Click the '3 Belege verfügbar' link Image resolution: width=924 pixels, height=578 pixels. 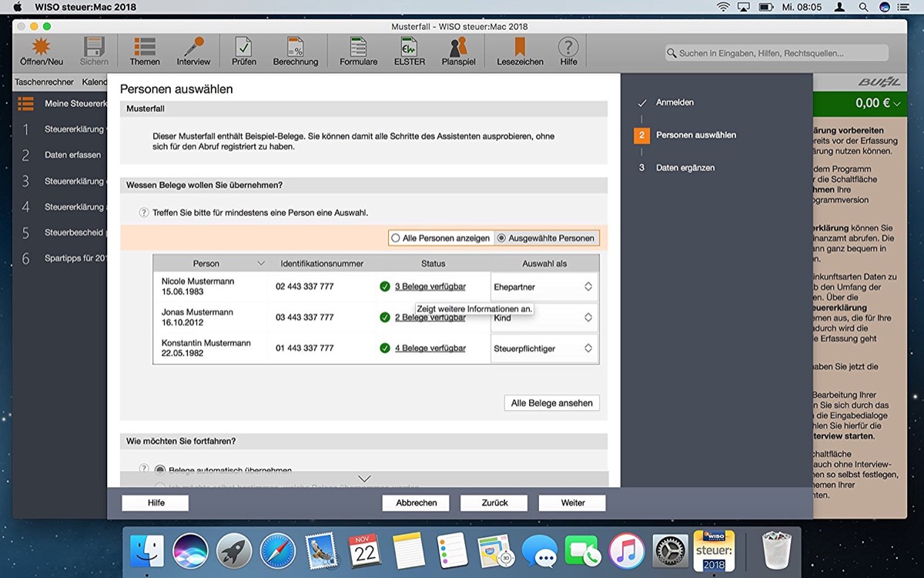(x=430, y=287)
